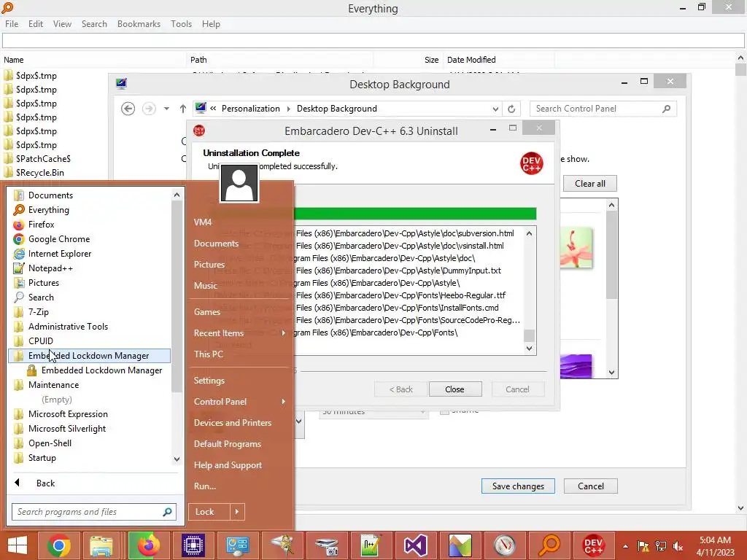Screen dimensions: 747x560
Task: Click the Lock button
Action: 209,512
